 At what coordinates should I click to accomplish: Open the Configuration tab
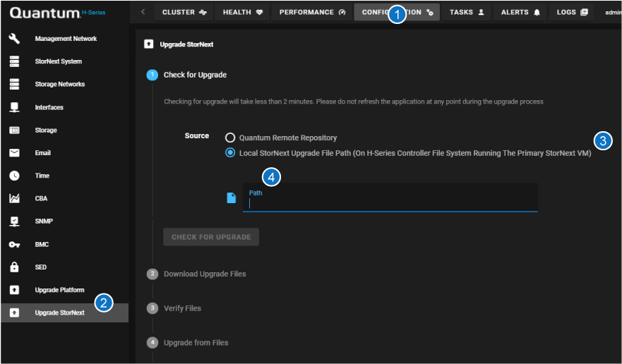pos(397,12)
